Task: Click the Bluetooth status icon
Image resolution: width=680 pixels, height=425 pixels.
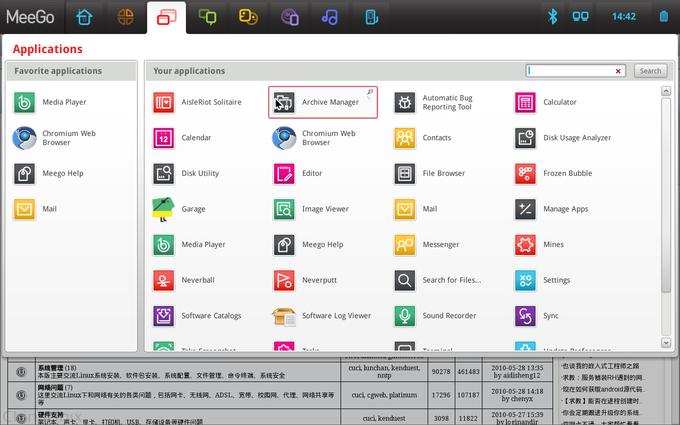Action: pyautogui.click(x=551, y=17)
